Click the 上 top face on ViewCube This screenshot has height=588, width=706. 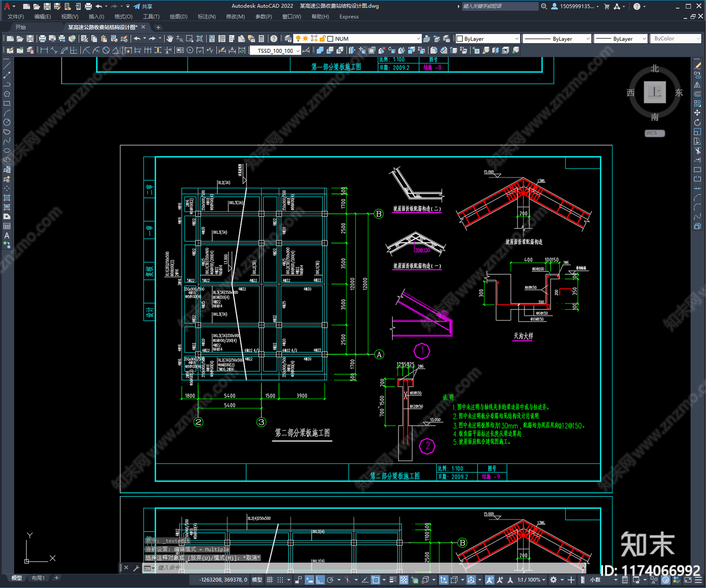point(655,92)
